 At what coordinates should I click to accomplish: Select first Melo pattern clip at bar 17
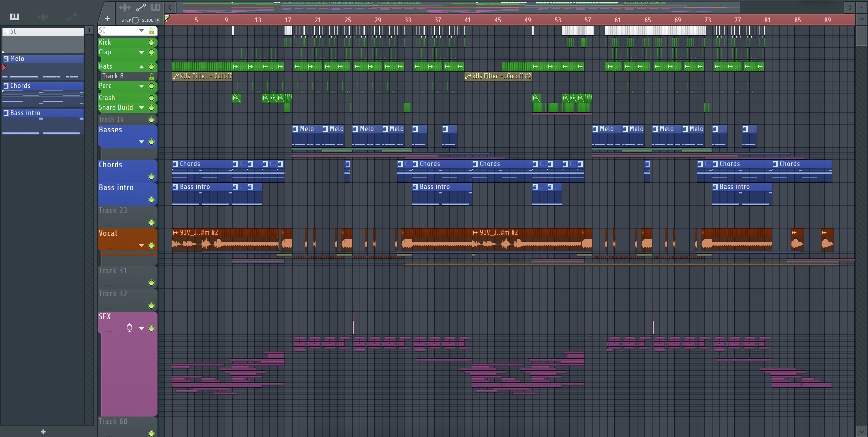(x=307, y=136)
